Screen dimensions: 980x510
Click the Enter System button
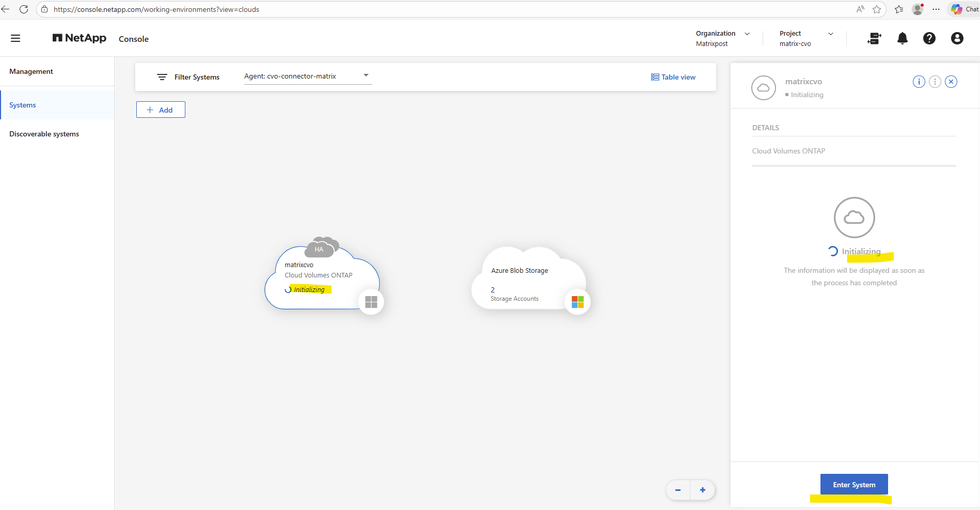coord(853,485)
